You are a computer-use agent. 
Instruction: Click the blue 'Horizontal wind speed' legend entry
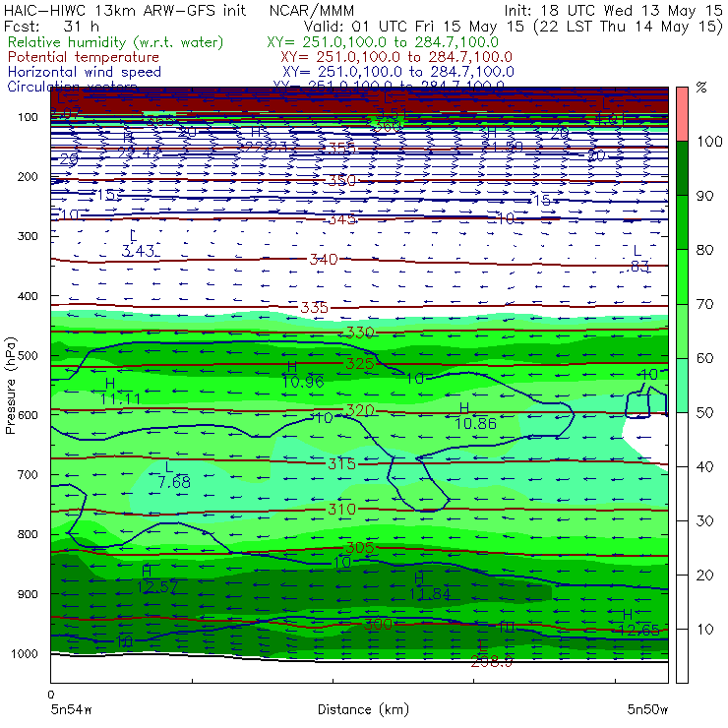[85, 72]
